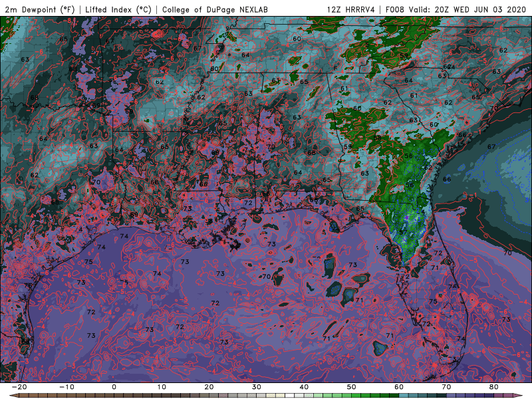Click the 70 tick label on color scale
The width and height of the screenshot is (532, 399).
(x=446, y=387)
